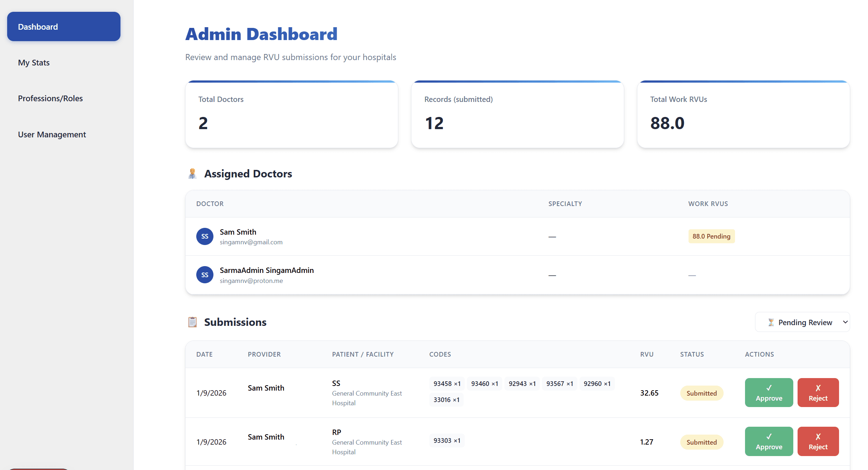The width and height of the screenshot is (868, 470).
Task: Select the Dashboard sidebar item
Action: [x=38, y=26]
